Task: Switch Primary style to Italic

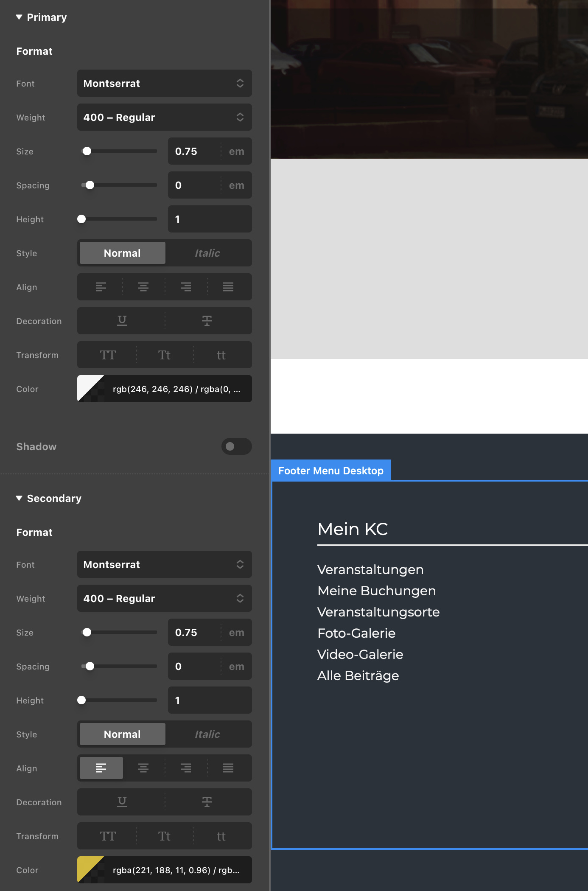Action: click(207, 253)
